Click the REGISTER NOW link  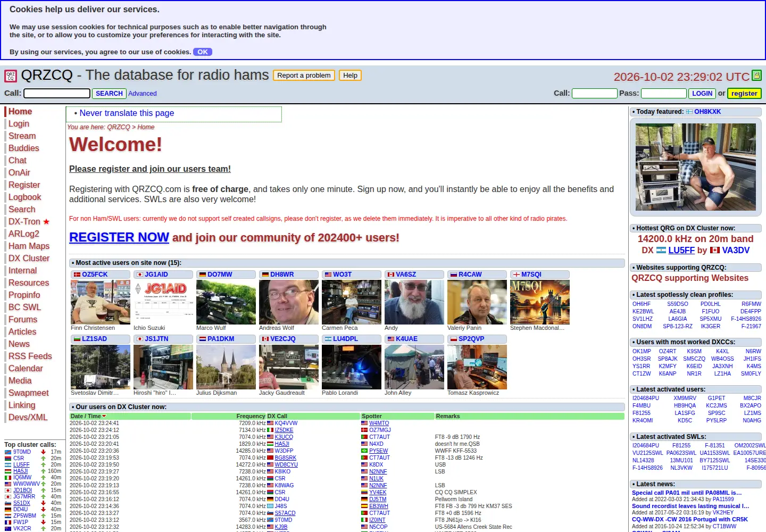[119, 237]
